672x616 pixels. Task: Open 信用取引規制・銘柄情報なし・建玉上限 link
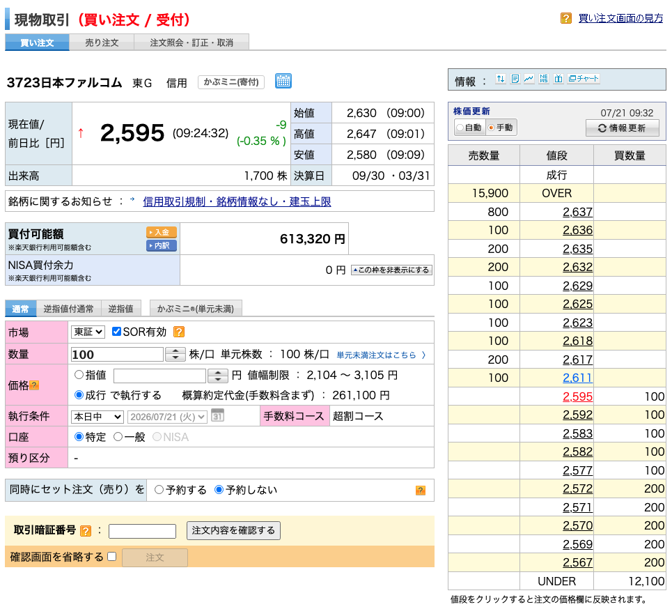[x=237, y=201]
